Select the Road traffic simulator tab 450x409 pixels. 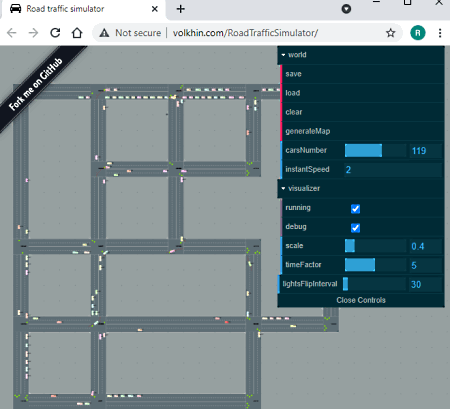pos(83,9)
